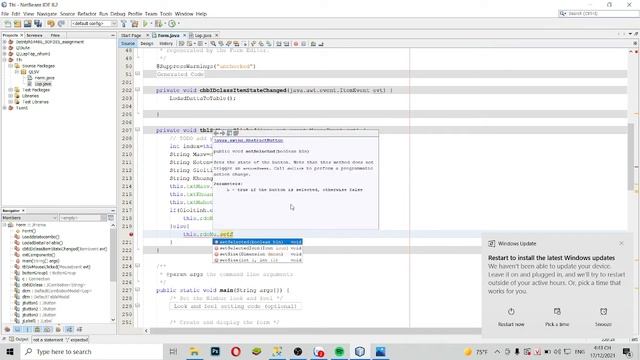Click Pick a time in Windows Update

557,317
